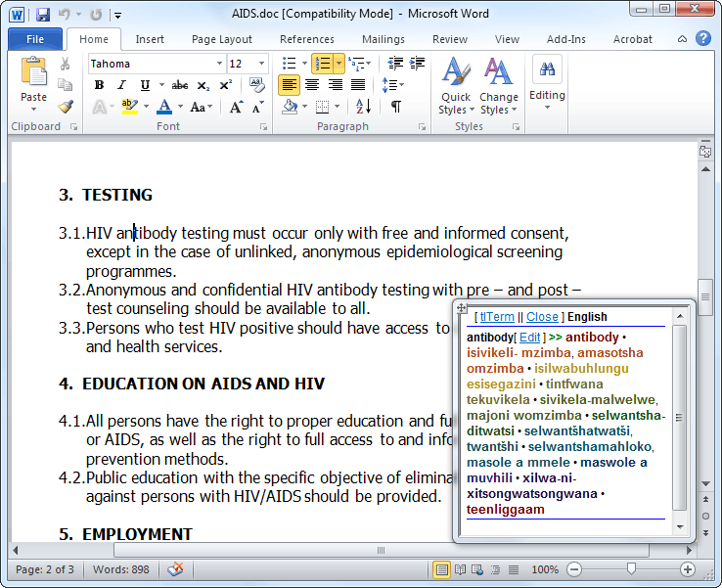722x588 pixels.
Task: Click the Edit link beside antibody
Action: point(529,338)
